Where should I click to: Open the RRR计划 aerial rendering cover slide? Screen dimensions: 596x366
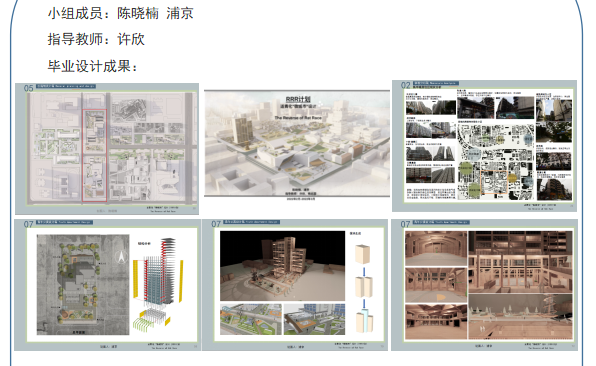pyautogui.click(x=297, y=143)
